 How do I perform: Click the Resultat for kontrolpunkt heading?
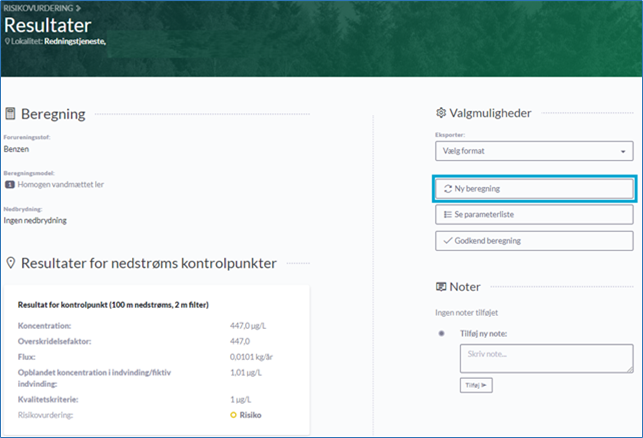(113, 305)
